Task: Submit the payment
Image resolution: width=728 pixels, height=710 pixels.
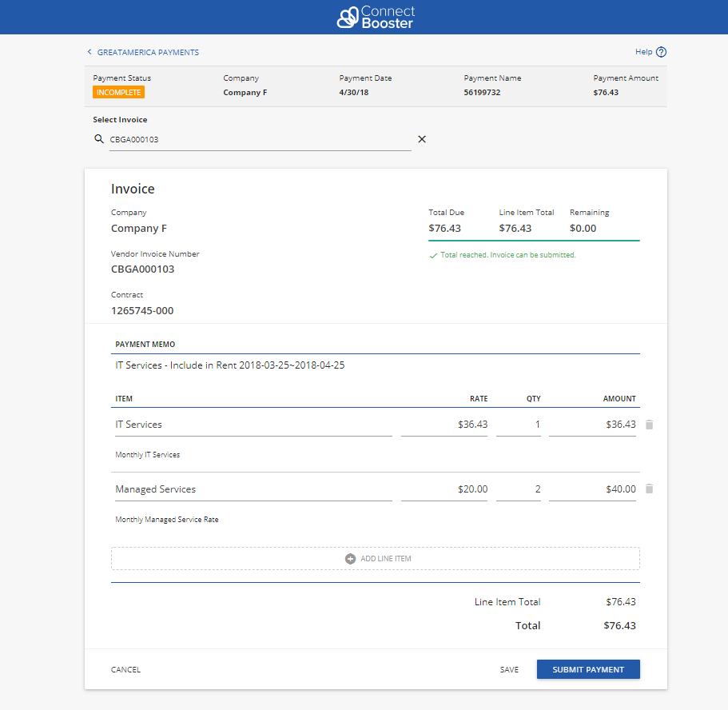Action: (x=588, y=669)
